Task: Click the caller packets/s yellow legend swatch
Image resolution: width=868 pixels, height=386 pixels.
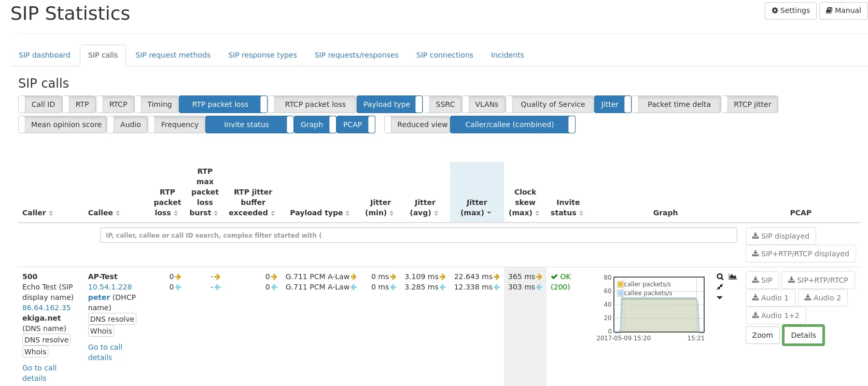Action: (x=620, y=284)
